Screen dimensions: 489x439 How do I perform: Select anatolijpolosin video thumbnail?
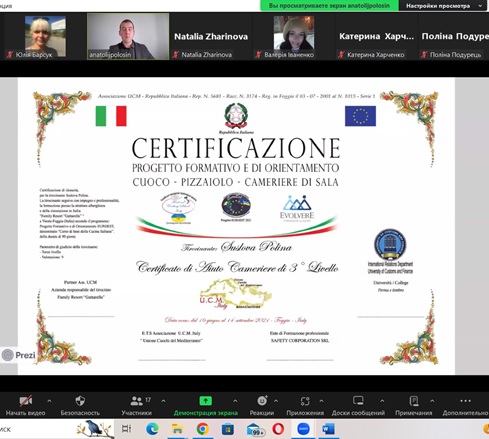click(128, 37)
